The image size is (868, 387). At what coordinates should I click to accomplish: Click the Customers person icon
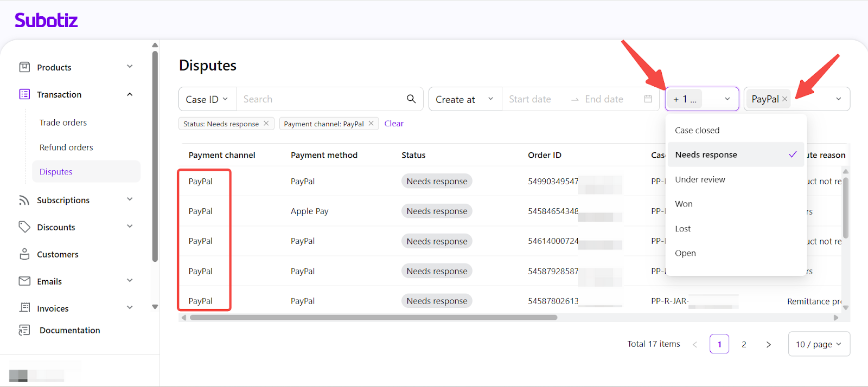pyautogui.click(x=24, y=254)
